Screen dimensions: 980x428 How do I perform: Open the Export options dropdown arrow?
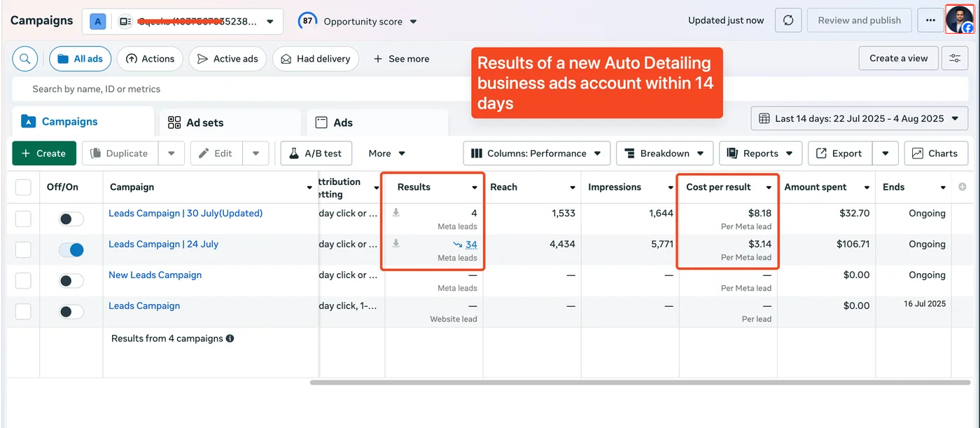click(885, 153)
